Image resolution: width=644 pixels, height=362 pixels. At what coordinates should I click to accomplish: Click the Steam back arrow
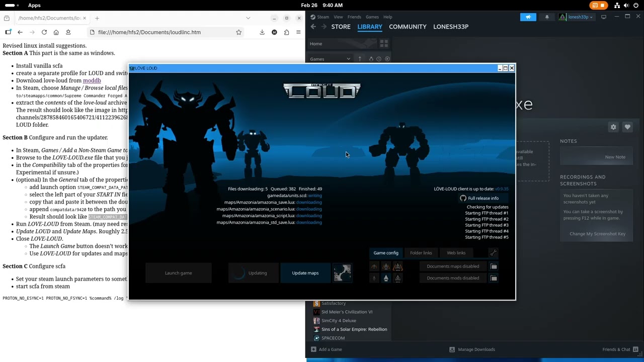click(x=313, y=27)
